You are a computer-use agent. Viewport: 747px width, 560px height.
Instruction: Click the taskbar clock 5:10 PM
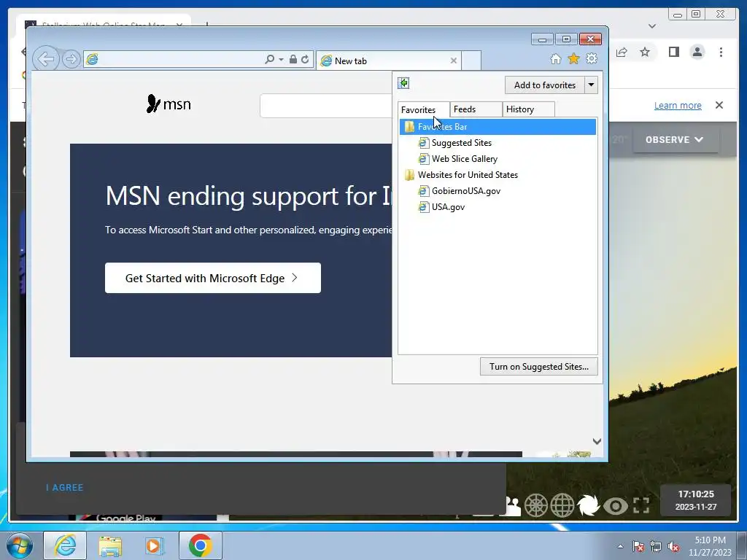(710, 546)
